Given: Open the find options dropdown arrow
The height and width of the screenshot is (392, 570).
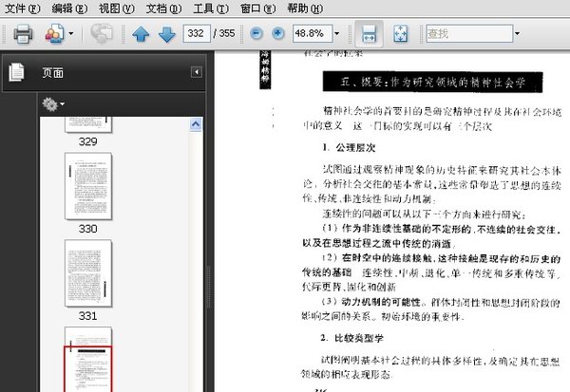Looking at the screenshot, I should (517, 34).
